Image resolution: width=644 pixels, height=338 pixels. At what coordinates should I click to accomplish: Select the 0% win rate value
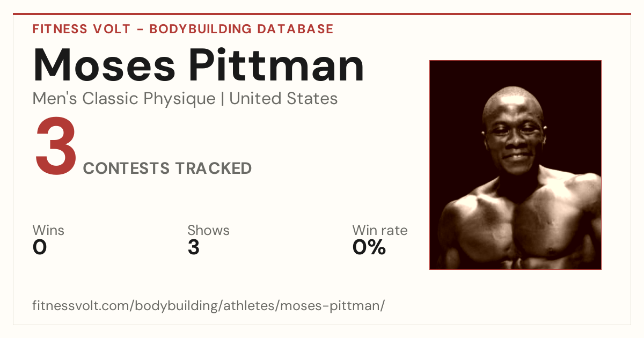tap(369, 247)
